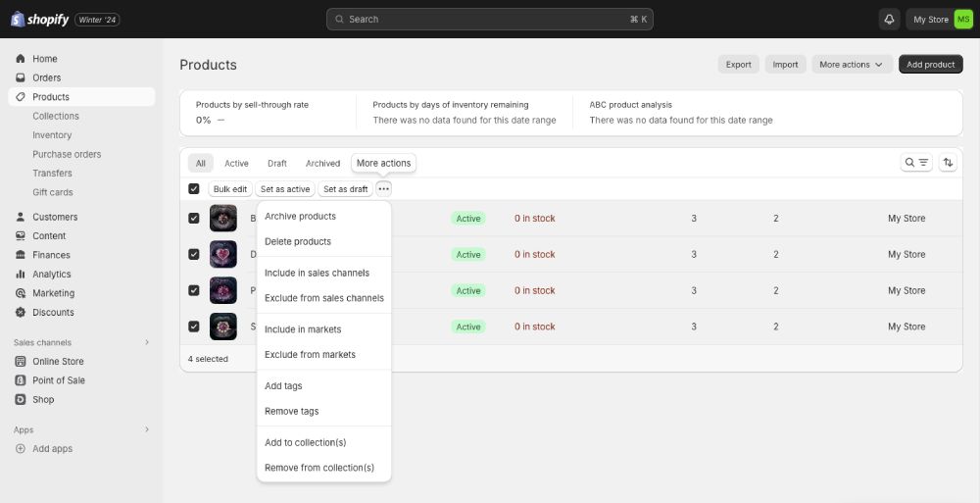Screen dimensions: 980x503
Task: Click the Add product button
Action: tap(930, 65)
